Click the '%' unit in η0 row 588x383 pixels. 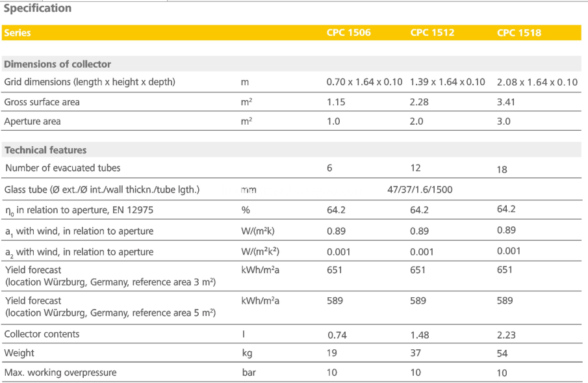(x=246, y=210)
